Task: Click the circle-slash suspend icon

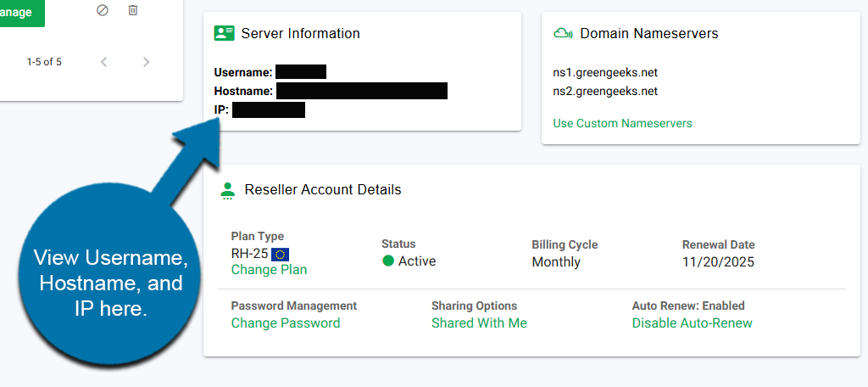Action: [x=103, y=10]
